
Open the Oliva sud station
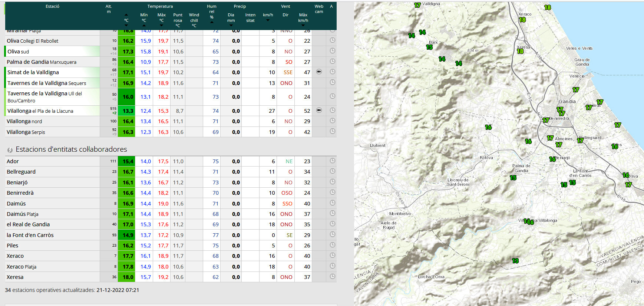pyautogui.click(x=18, y=52)
